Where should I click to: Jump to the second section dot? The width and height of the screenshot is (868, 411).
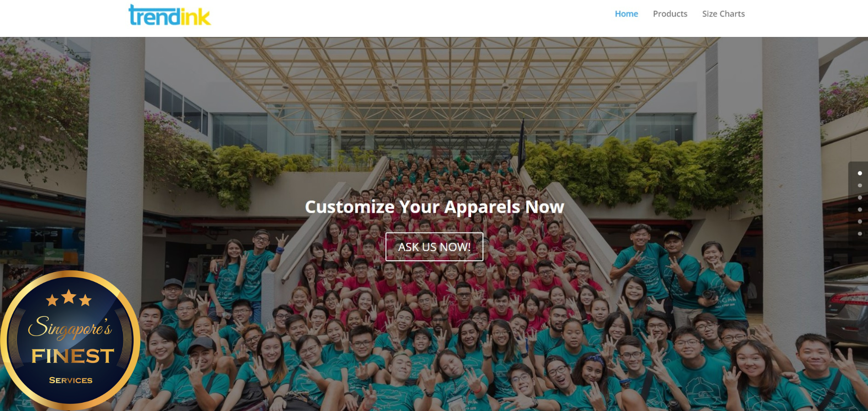point(860,185)
